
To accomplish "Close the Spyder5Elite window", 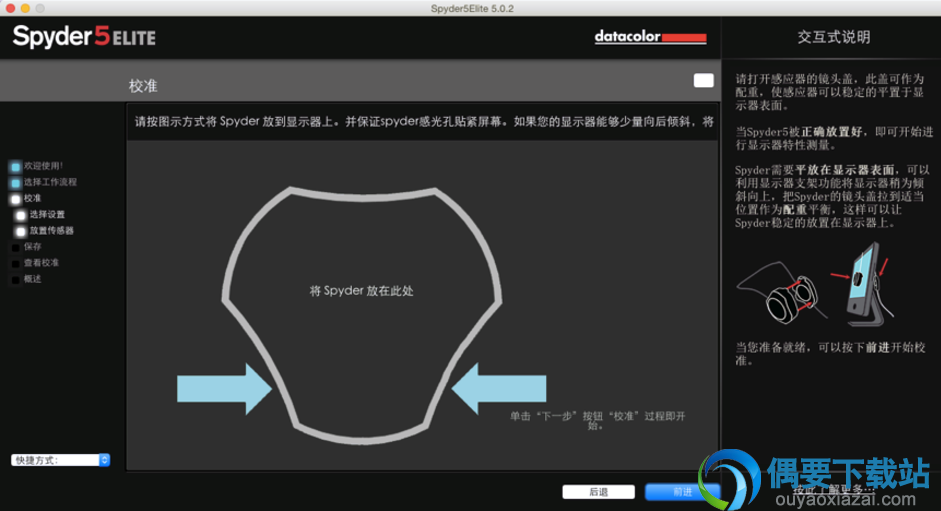I will point(10,8).
